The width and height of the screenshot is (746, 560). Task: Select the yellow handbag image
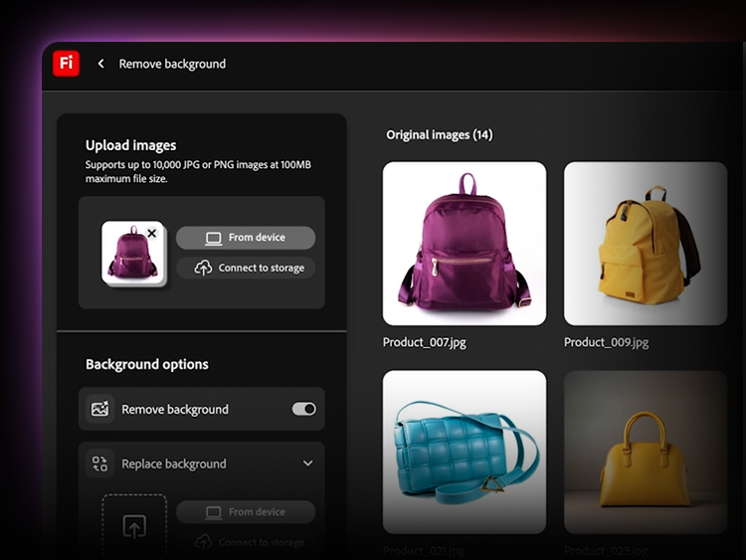646,452
